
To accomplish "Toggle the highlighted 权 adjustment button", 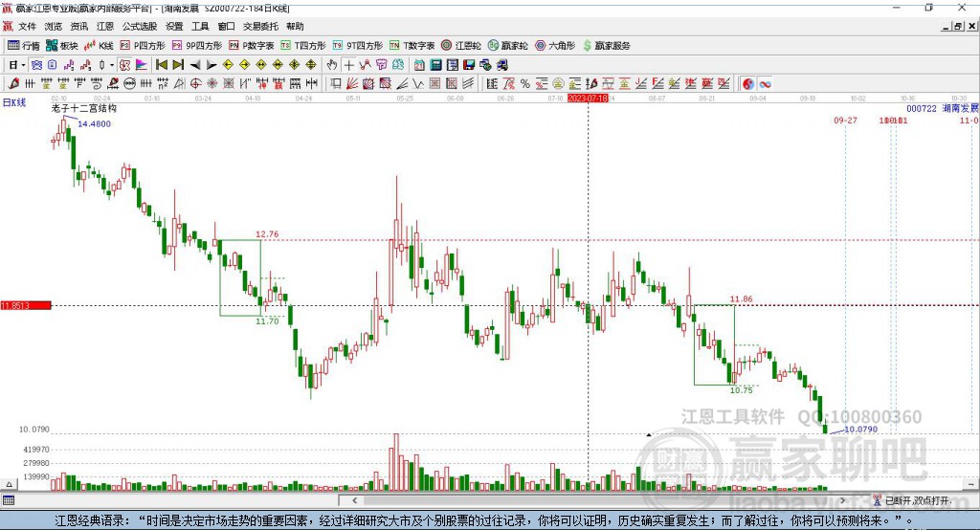I will coord(124,65).
